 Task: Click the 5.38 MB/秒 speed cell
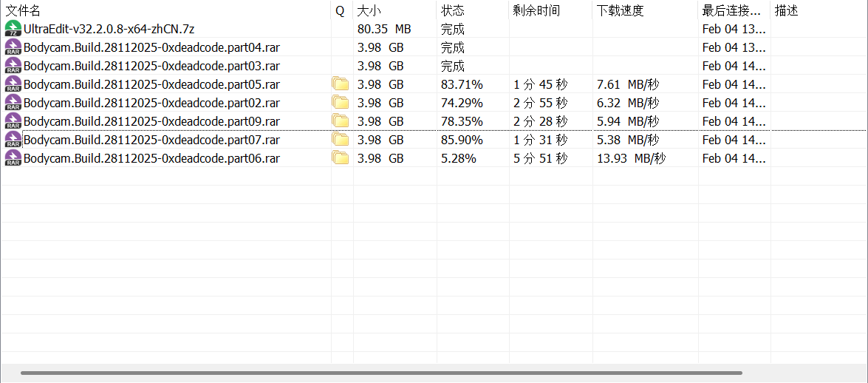pos(629,140)
